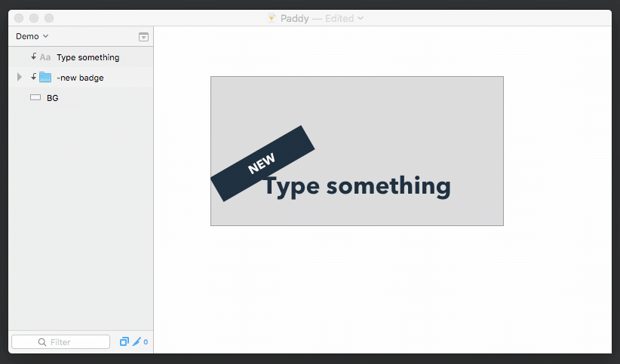This screenshot has width=620, height=364.
Task: Collapse the pages list panel icon
Action: pos(143,37)
